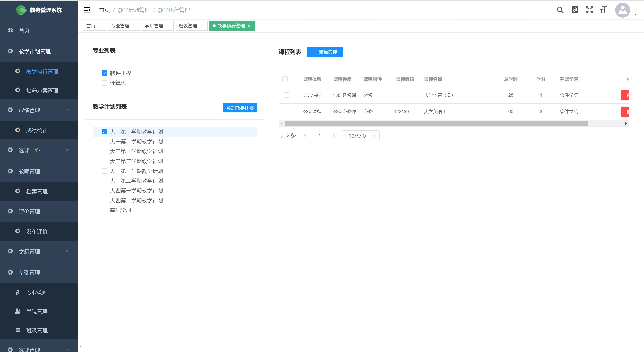644x352 pixels.
Task: Open the git repository icon
Action: click(x=575, y=10)
